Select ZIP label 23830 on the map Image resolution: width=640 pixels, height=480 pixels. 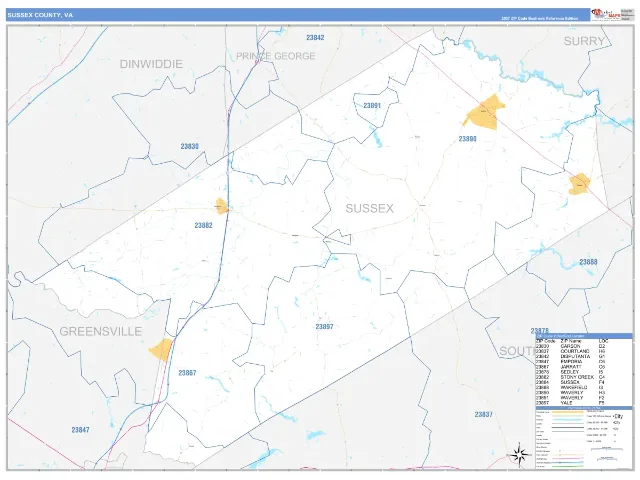click(x=189, y=146)
